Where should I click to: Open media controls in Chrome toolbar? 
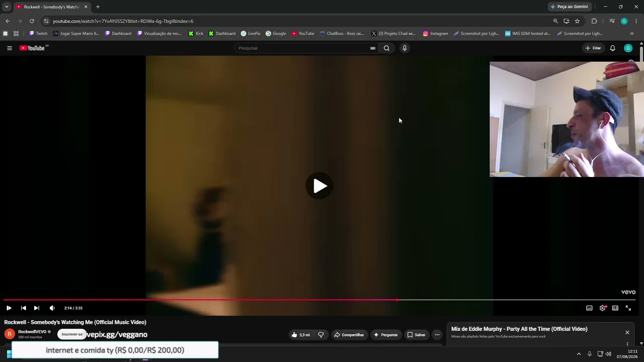(x=612, y=21)
